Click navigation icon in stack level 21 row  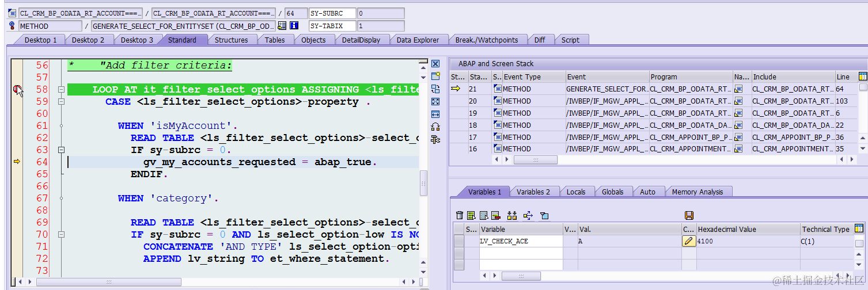click(739, 89)
